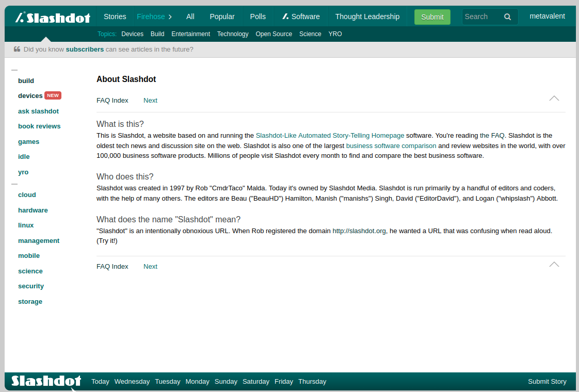Click the lower scroll-to-top chevron icon
This screenshot has width=579, height=392.
click(x=554, y=264)
